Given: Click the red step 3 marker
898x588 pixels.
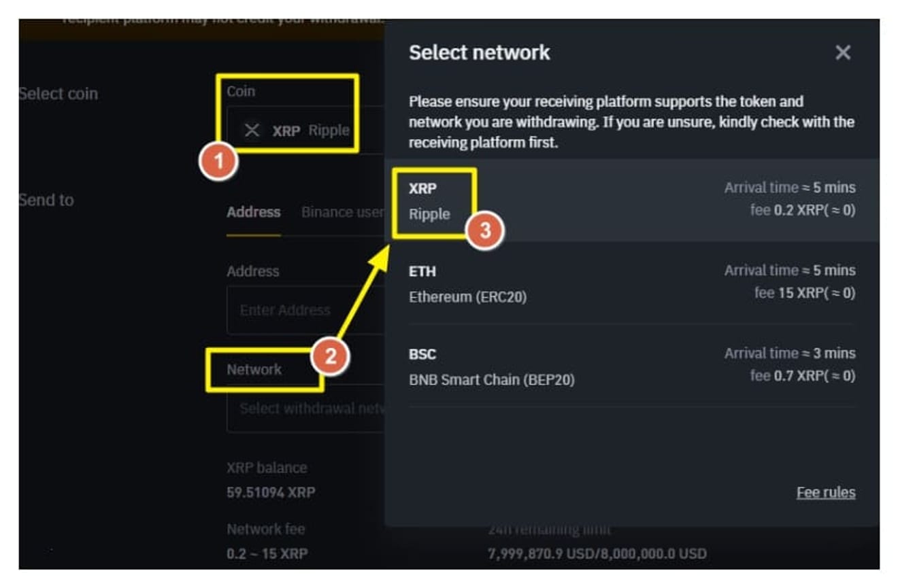Looking at the screenshot, I should pos(484,230).
